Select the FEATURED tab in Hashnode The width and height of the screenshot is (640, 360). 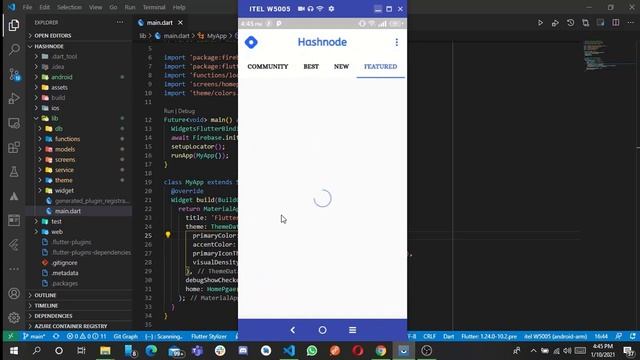380,67
